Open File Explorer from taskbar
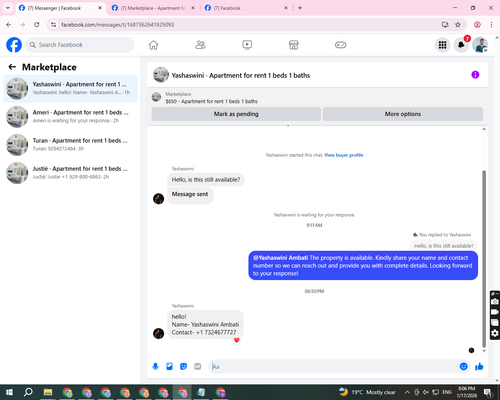The width and height of the screenshot is (500, 400). pos(48,392)
